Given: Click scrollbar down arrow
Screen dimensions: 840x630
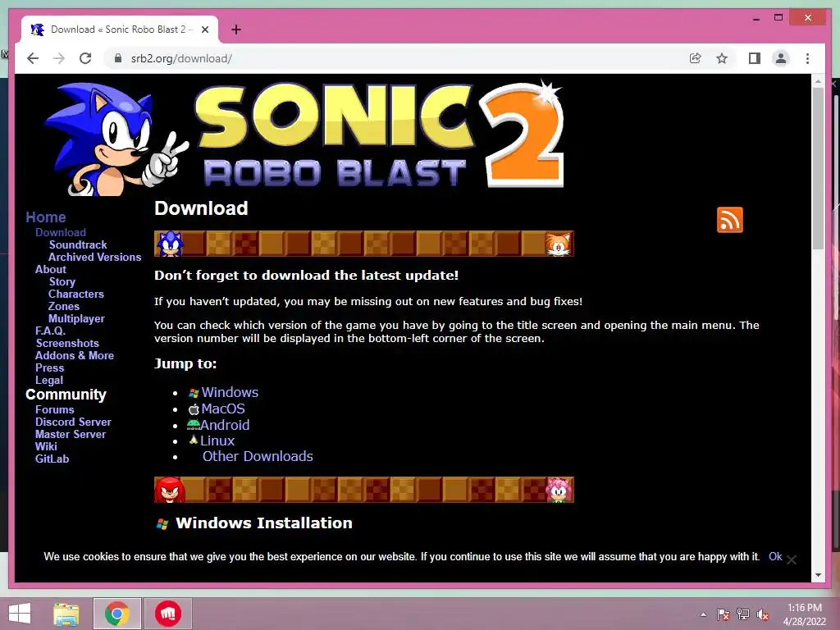Looking at the screenshot, I should (x=818, y=575).
